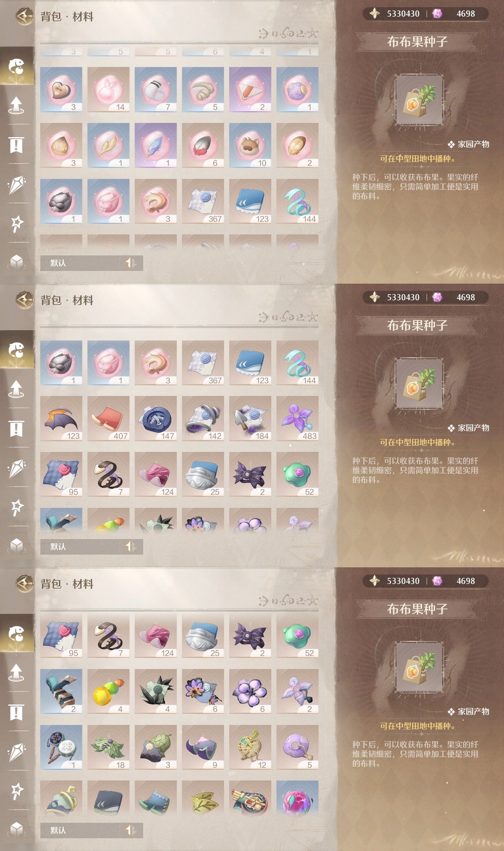Click the back arrow beside 背包 in top screenshot

tap(24, 16)
